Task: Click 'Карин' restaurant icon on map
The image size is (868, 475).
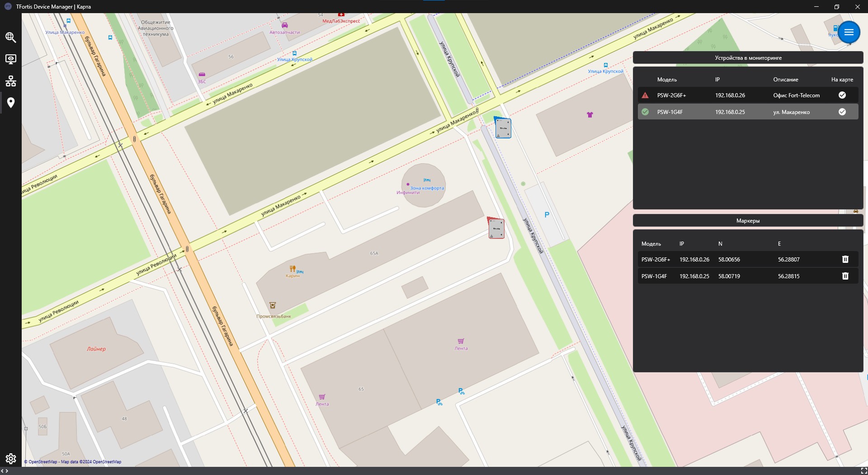Action: 292,269
